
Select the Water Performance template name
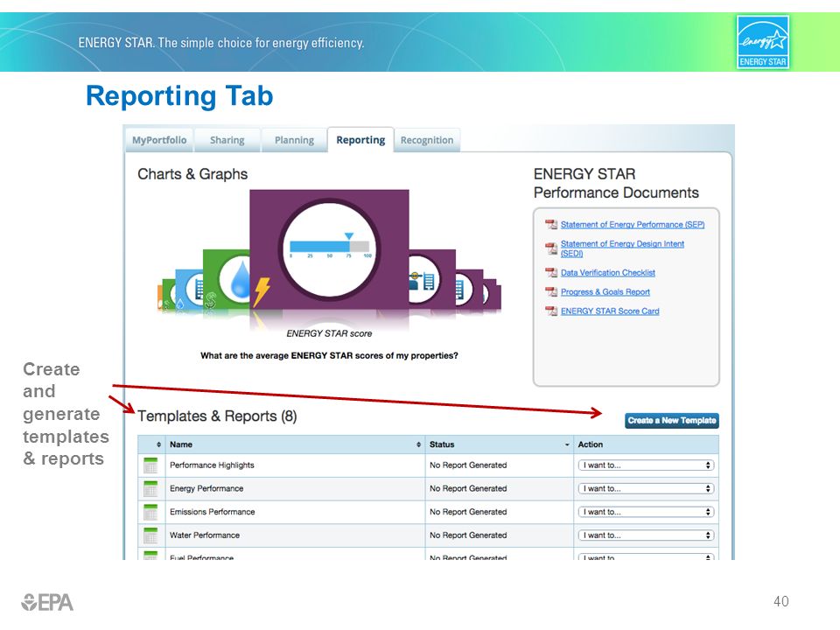pos(205,535)
